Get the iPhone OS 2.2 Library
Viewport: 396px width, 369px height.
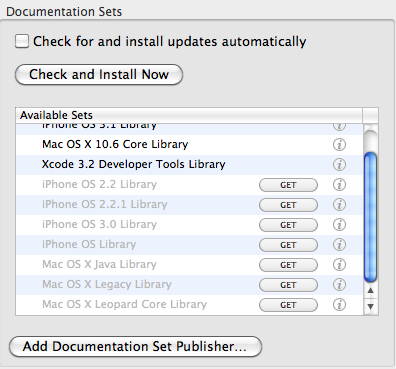tap(288, 185)
